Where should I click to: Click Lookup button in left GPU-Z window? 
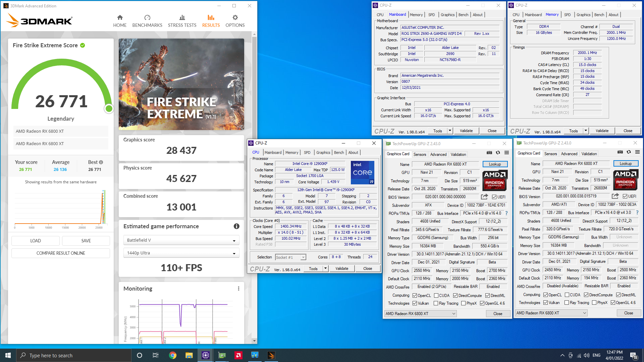click(x=495, y=164)
